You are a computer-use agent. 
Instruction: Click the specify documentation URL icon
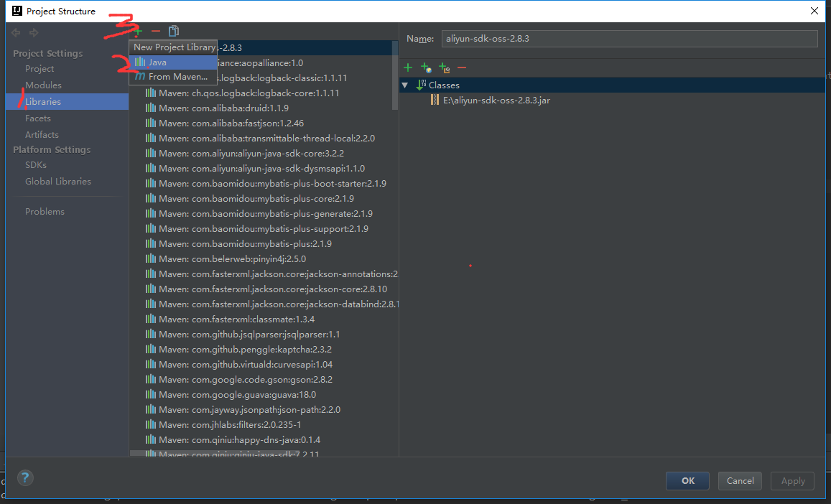coord(426,67)
